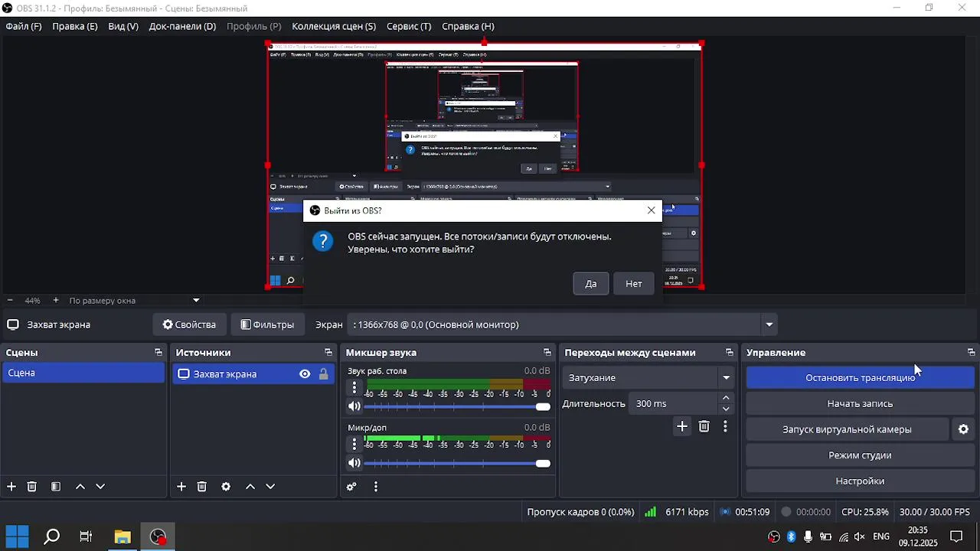
Task: Open File Explorer from the taskbar
Action: (x=122, y=537)
